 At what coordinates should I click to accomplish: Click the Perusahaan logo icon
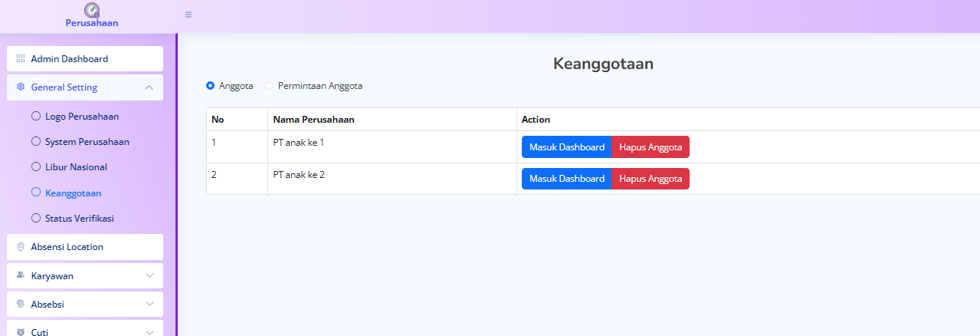[x=92, y=10]
